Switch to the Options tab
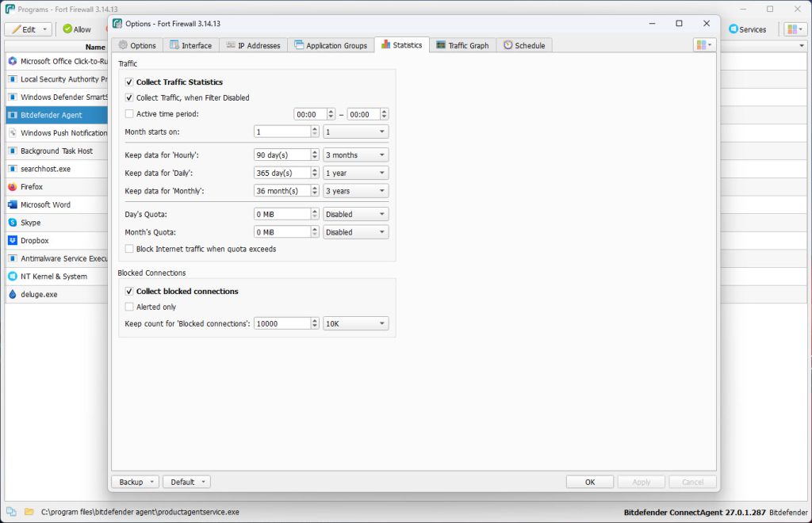812x523 pixels. pos(137,45)
